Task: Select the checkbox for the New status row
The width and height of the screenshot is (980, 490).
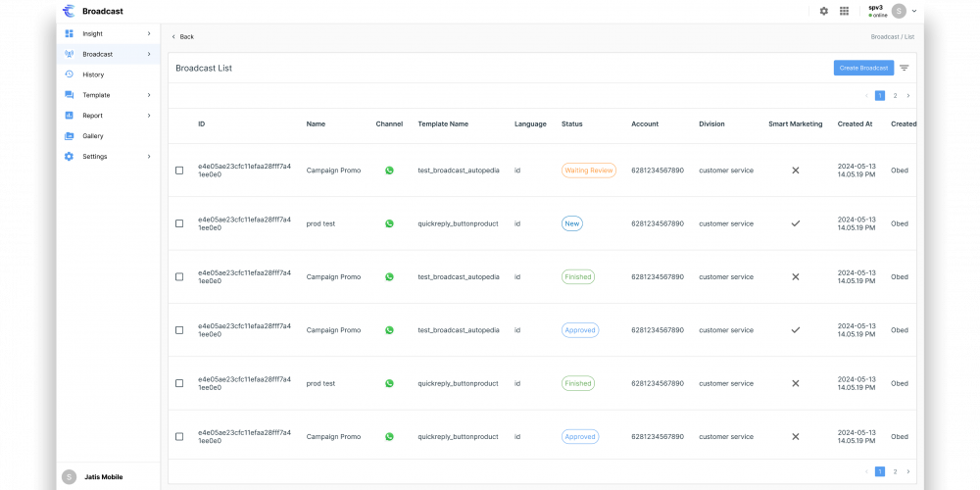Action: (x=179, y=223)
